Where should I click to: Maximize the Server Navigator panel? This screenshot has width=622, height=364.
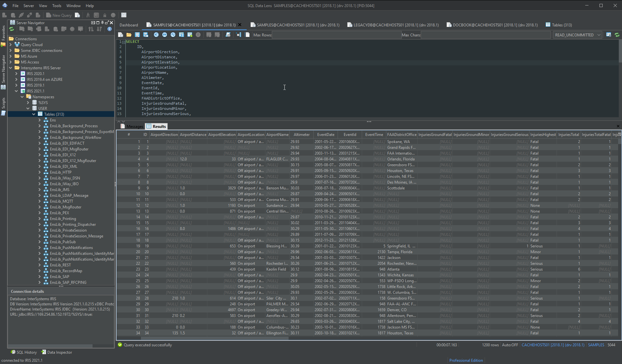(98, 23)
